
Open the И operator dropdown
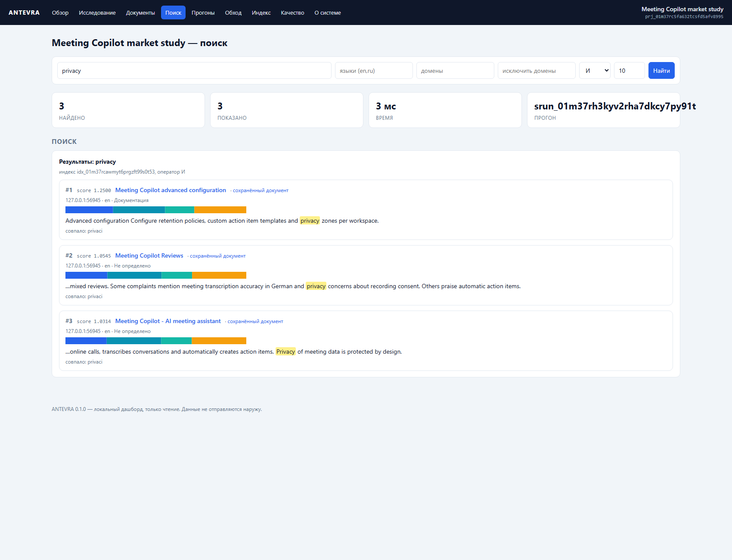point(595,71)
